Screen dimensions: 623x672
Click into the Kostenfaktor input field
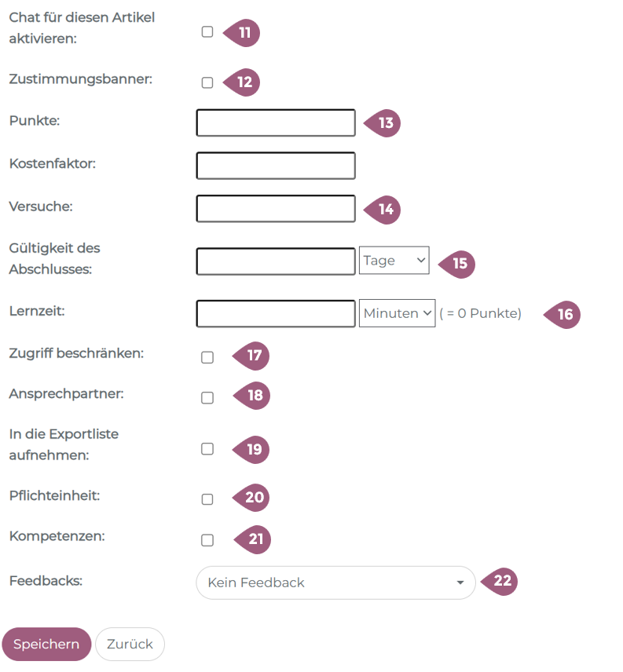pos(276,166)
